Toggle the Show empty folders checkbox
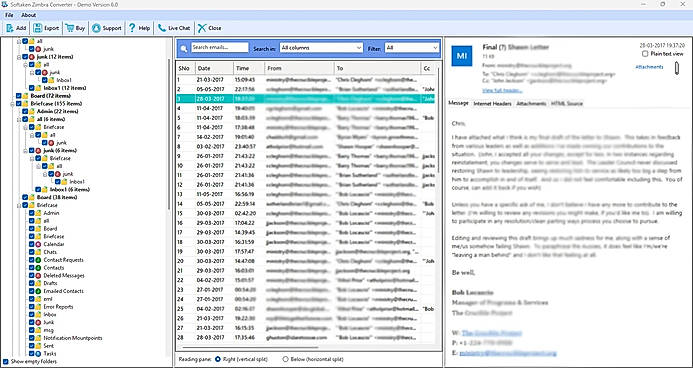Image resolution: width=693 pixels, height=368 pixels. tap(5, 361)
